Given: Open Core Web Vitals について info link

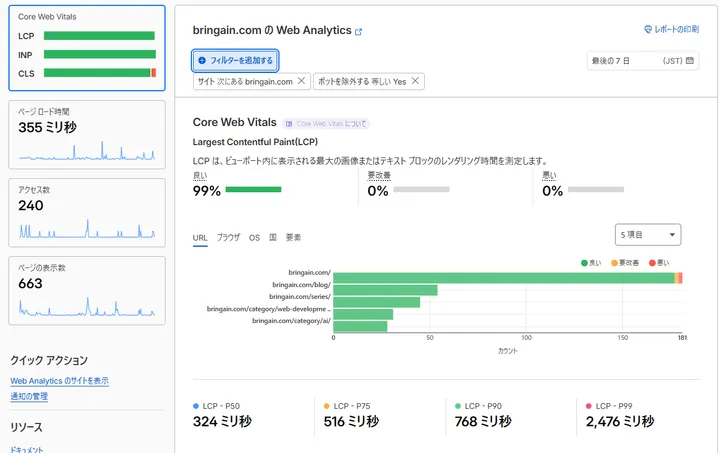Looking at the screenshot, I should 326,124.
